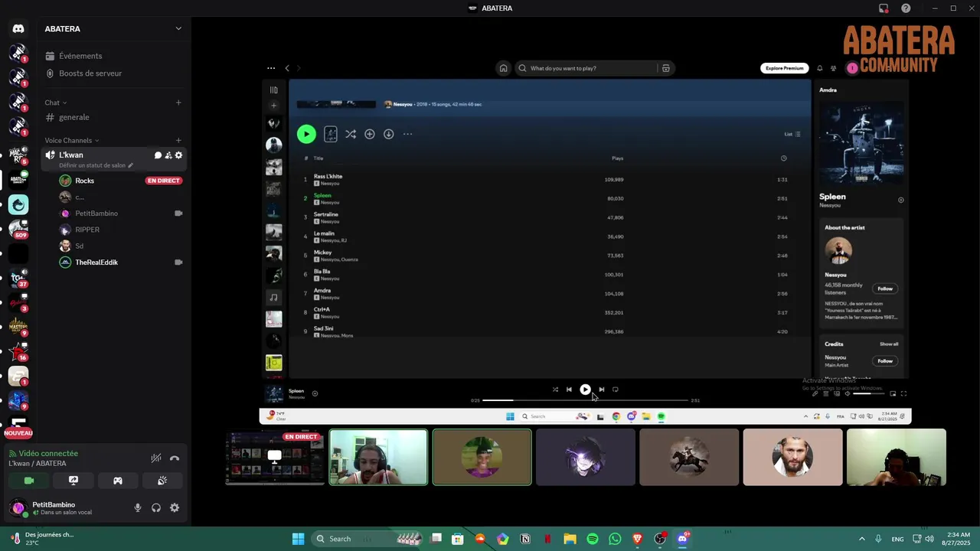Toggle Spotify shuffle in bottom player
980x551 pixels.
point(555,390)
